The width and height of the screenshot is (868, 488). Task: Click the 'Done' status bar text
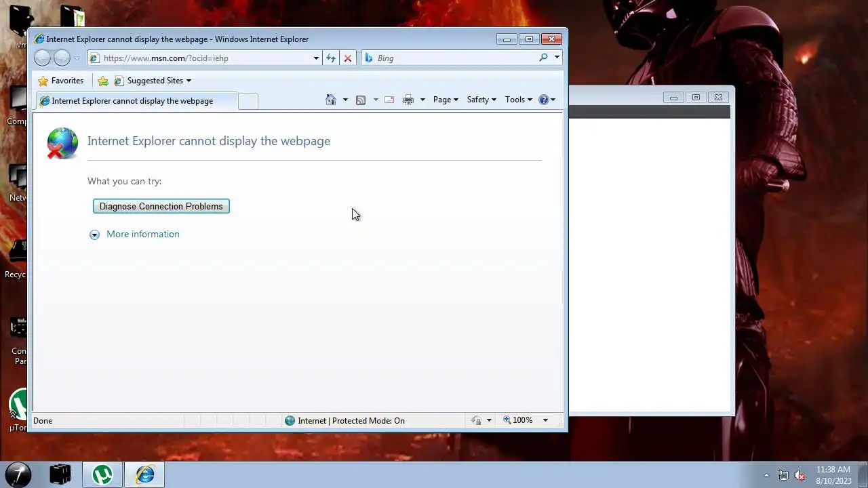[x=43, y=421]
